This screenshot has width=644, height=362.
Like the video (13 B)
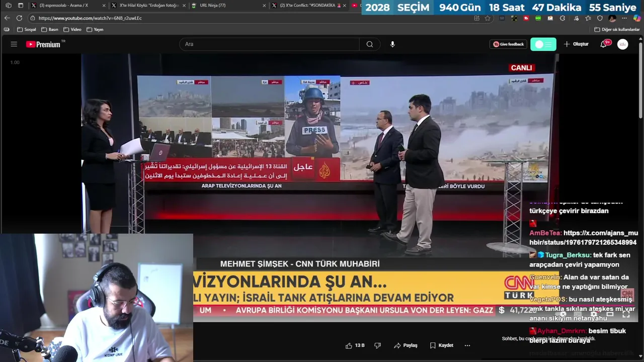click(x=355, y=345)
